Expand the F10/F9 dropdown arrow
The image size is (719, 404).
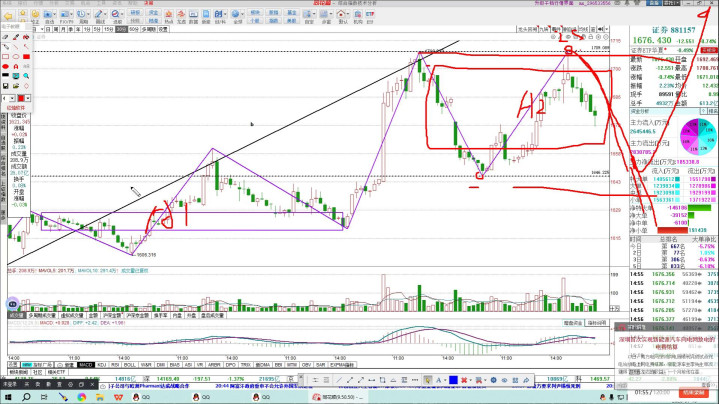(72, 14)
